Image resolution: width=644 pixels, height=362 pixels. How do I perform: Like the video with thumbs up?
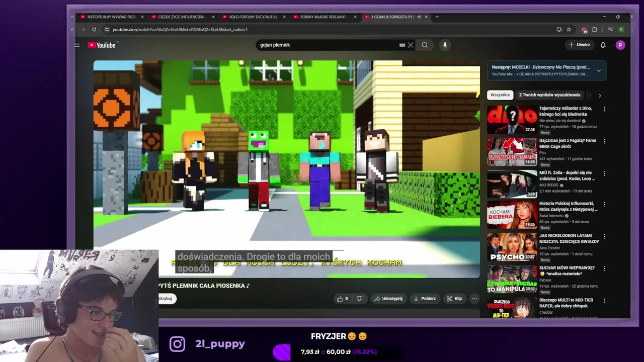[x=343, y=299]
